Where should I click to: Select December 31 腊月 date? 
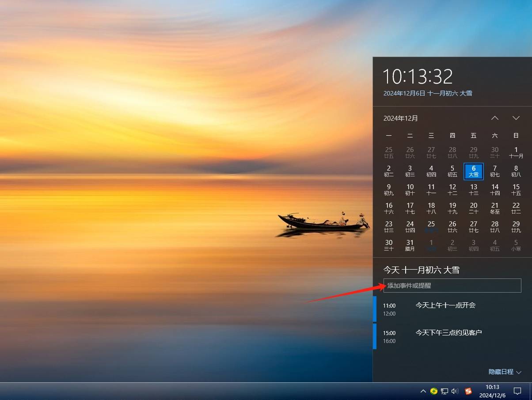(410, 245)
